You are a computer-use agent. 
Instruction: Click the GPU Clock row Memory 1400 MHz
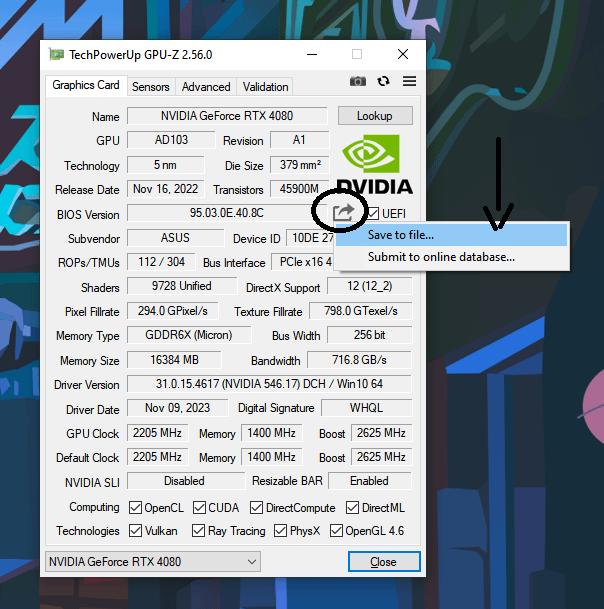tap(272, 433)
